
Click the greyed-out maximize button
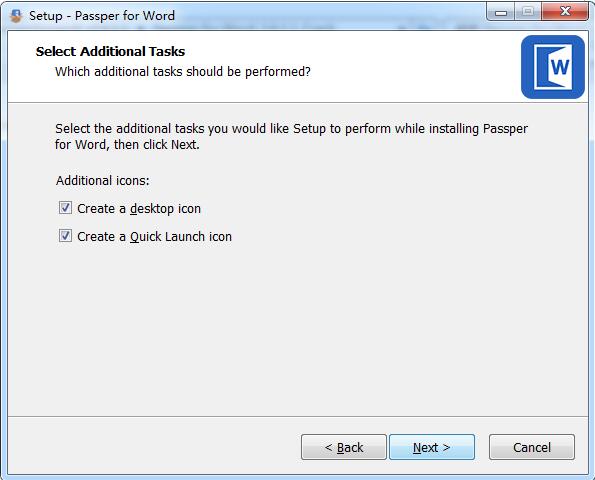[528, 12]
